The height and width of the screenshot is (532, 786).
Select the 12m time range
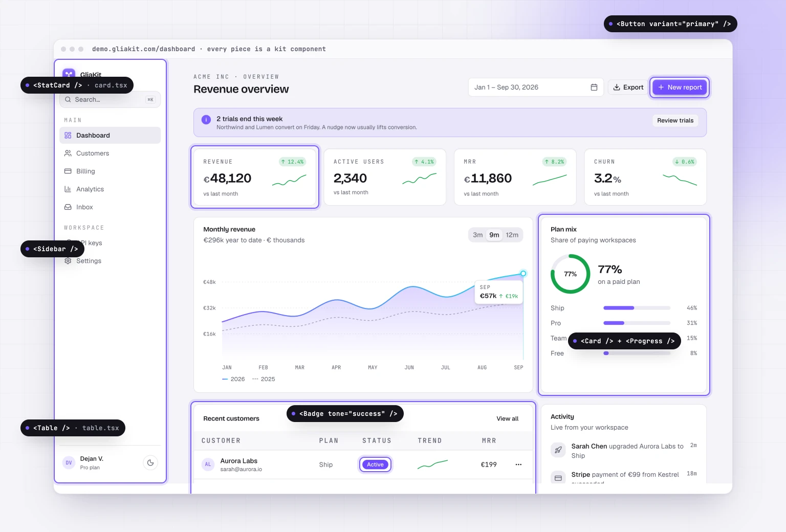(512, 235)
